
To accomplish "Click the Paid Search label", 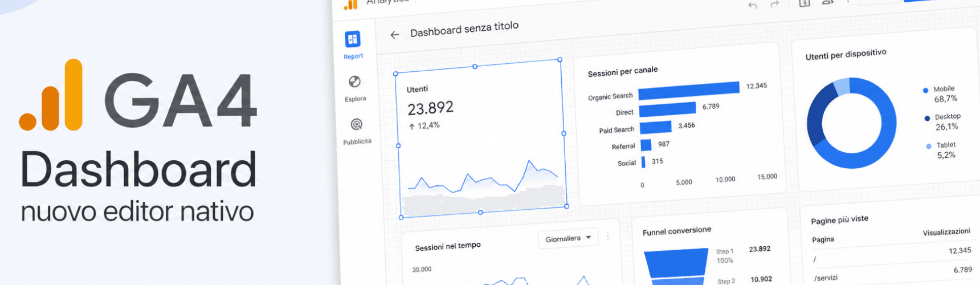I will [616, 130].
